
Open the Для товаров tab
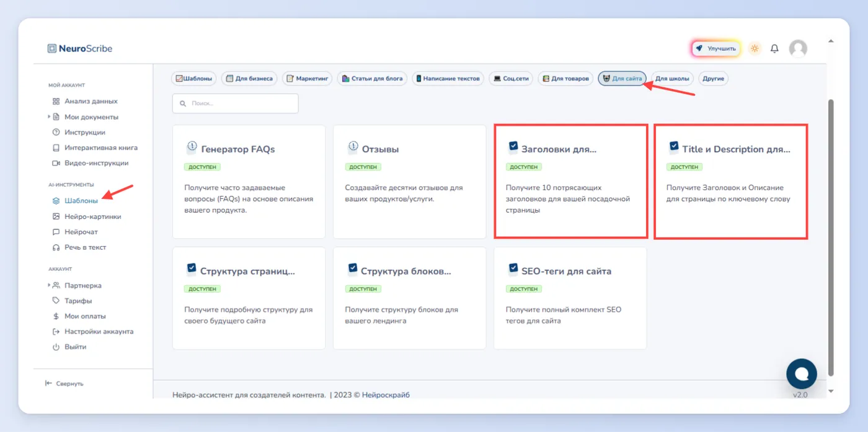565,79
